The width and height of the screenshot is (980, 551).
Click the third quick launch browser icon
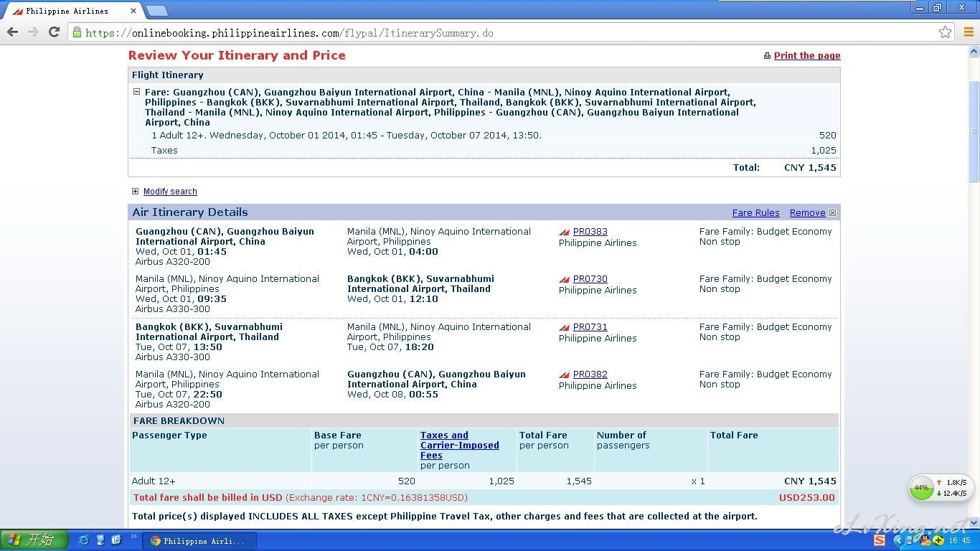(117, 540)
